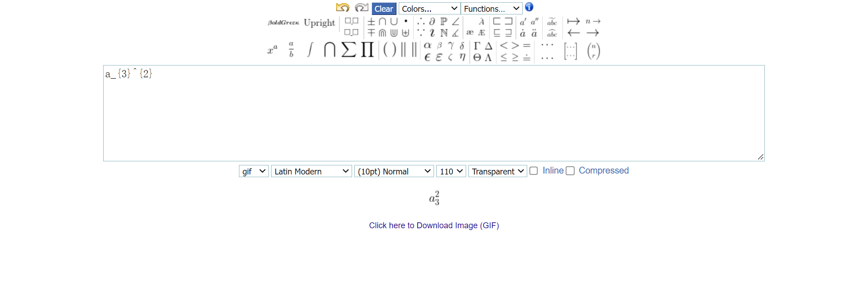Insert the minus-plus symbol

371,33
